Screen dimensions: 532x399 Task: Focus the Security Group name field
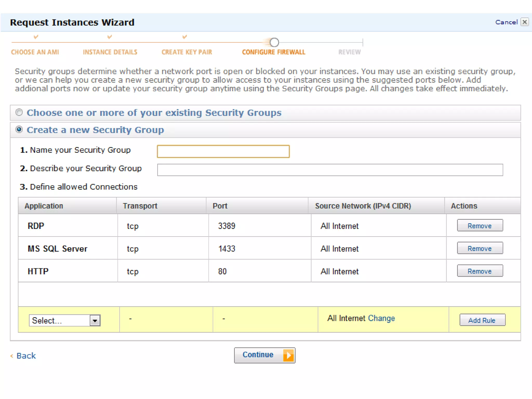click(223, 151)
